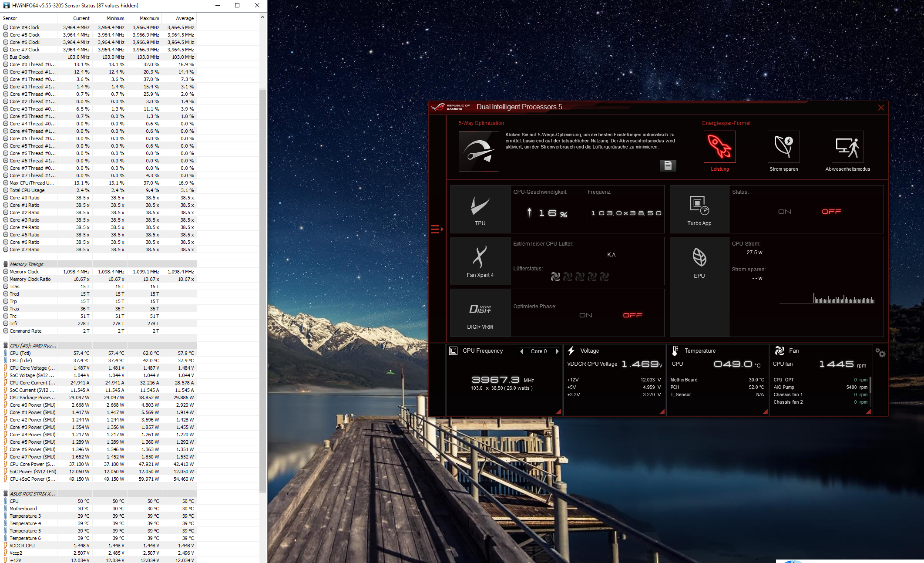This screenshot has height=563, width=924.
Task: Enable the Abwesenheitsmodus away mode icon
Action: 847,147
